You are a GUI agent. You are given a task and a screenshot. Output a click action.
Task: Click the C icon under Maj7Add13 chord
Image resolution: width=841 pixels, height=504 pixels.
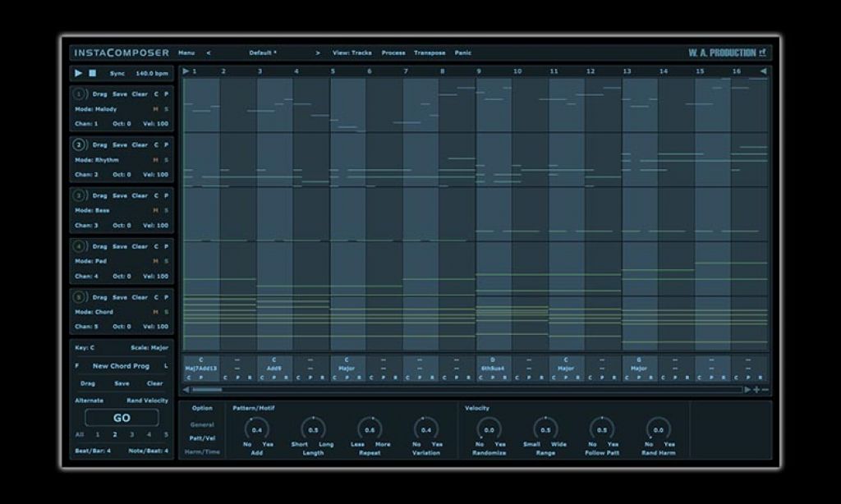coord(189,378)
